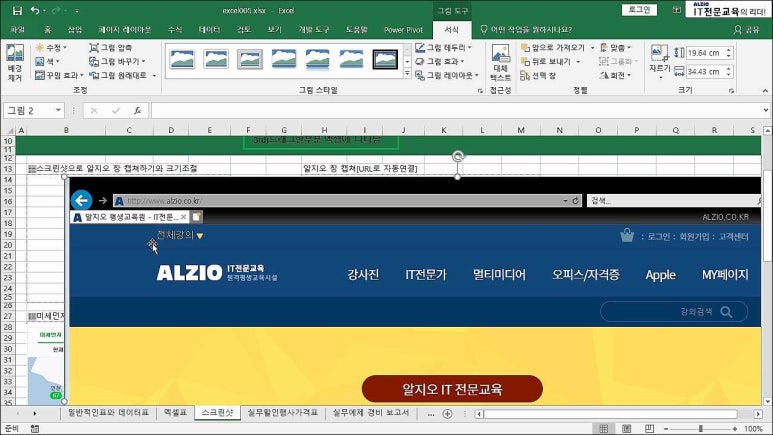Select the black double-frame picture style thumbnail
Image resolution: width=773 pixels, height=435 pixels.
pyautogui.click(x=385, y=60)
